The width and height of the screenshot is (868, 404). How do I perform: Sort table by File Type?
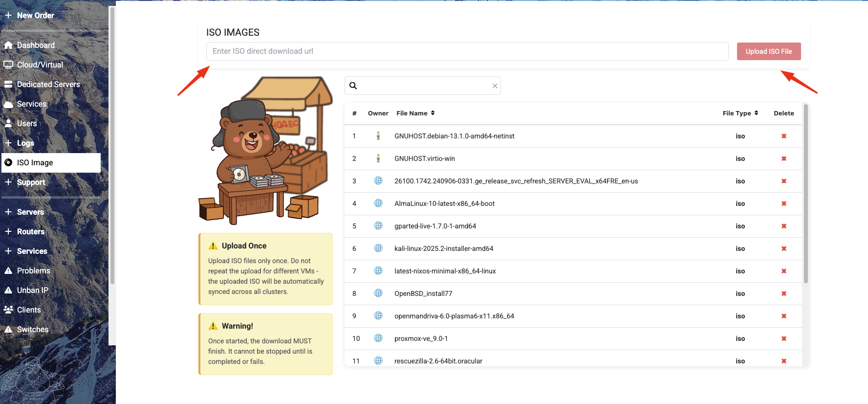tap(740, 113)
